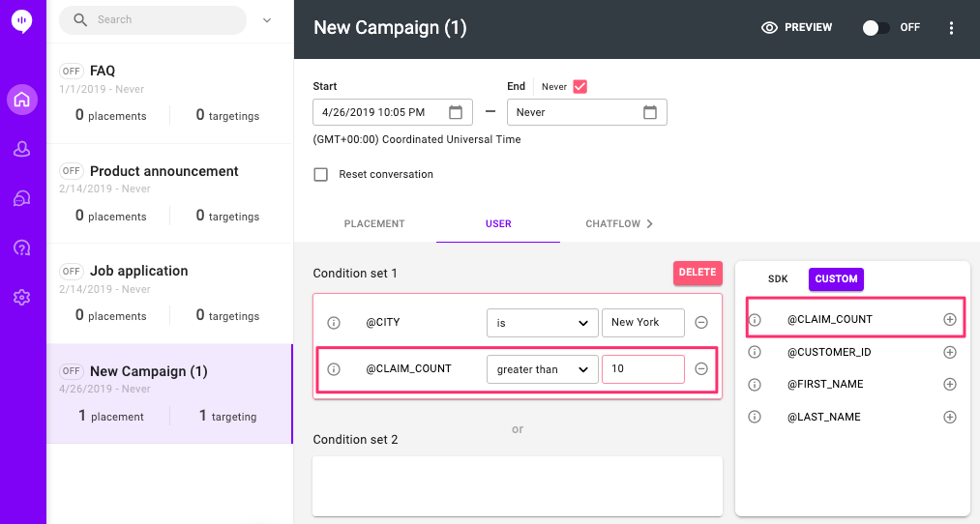Viewport: 980px width, 524px height.
Task: Click the Start date input field
Action: point(393,112)
